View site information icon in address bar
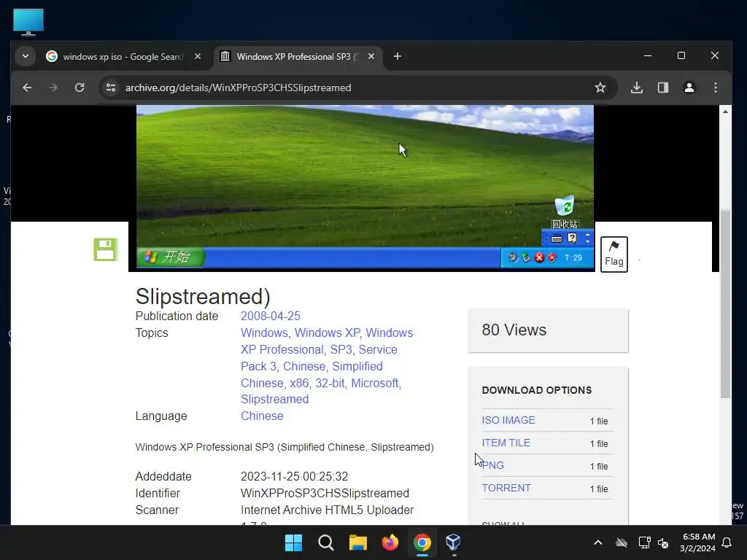 (111, 87)
